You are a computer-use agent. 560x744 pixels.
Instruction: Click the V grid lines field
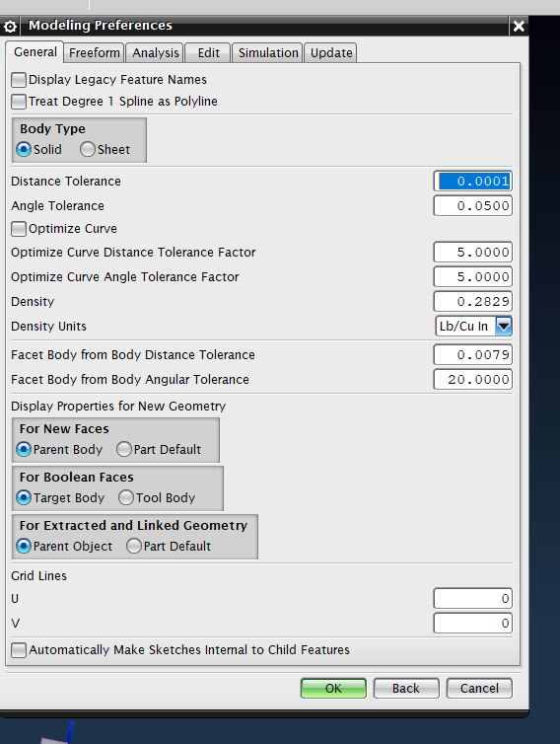point(473,624)
